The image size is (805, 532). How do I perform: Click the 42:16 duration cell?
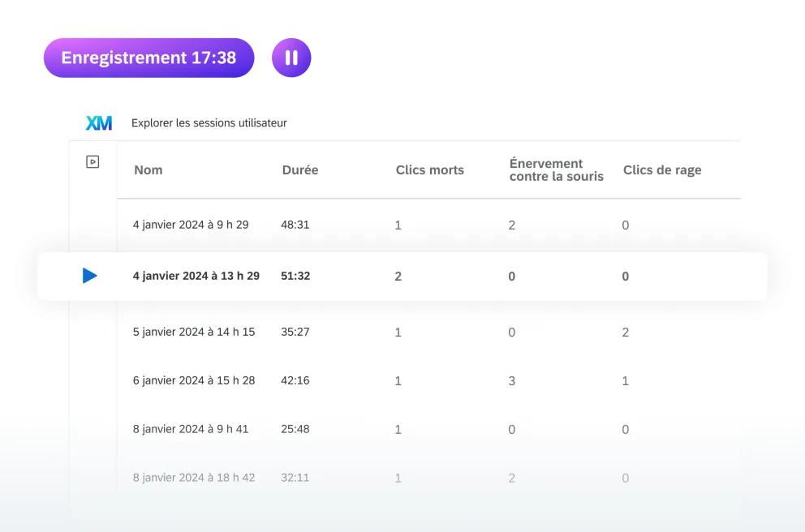click(x=295, y=380)
